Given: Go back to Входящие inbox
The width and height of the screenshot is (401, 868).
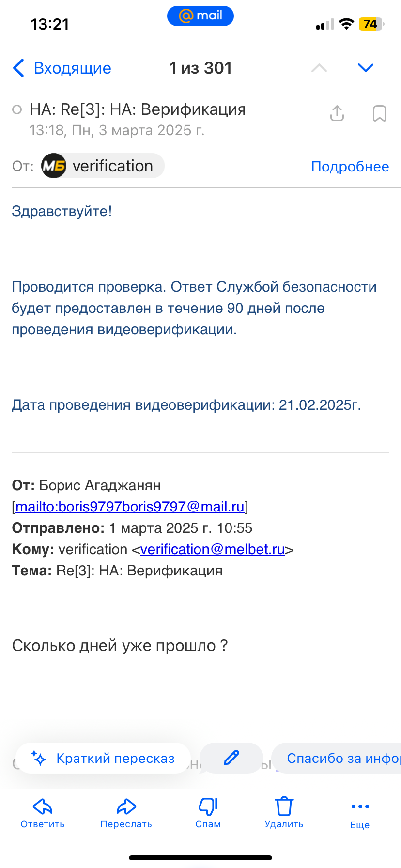Looking at the screenshot, I should point(72,68).
